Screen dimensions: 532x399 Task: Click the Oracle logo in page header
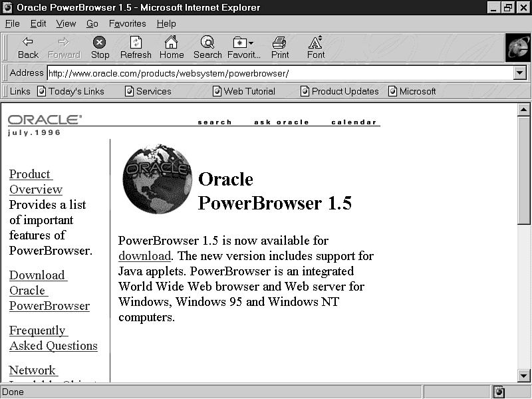[x=45, y=120]
